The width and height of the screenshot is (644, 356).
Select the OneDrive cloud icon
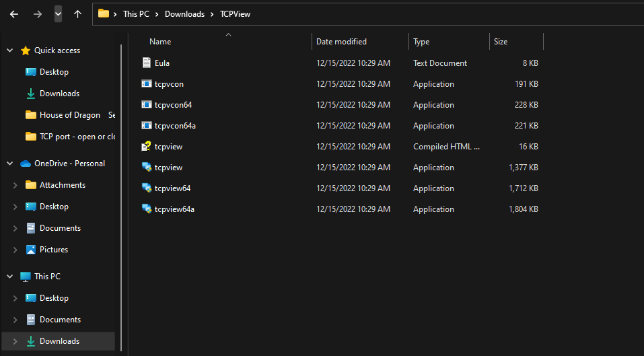26,164
